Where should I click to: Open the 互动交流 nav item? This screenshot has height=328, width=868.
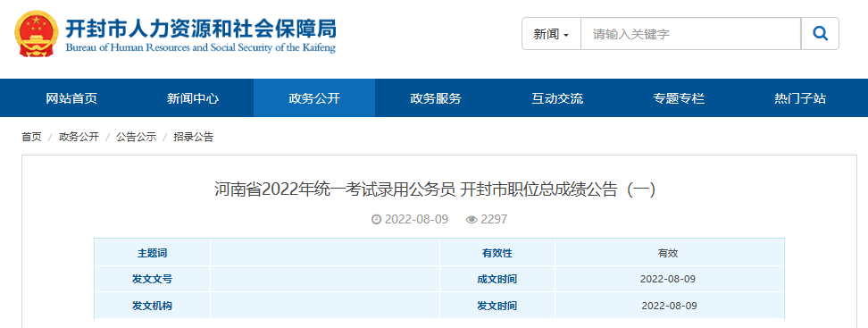pos(557,98)
